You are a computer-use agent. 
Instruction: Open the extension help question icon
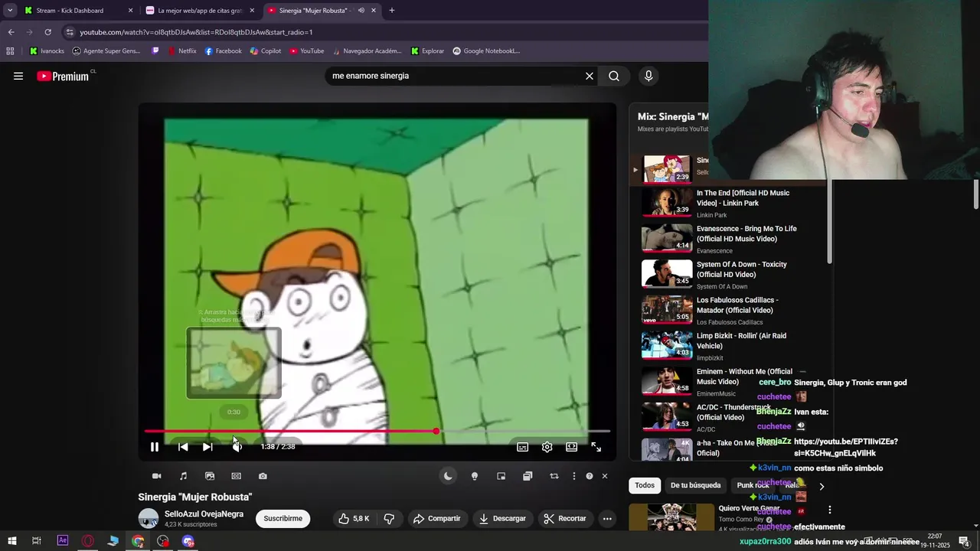(590, 476)
